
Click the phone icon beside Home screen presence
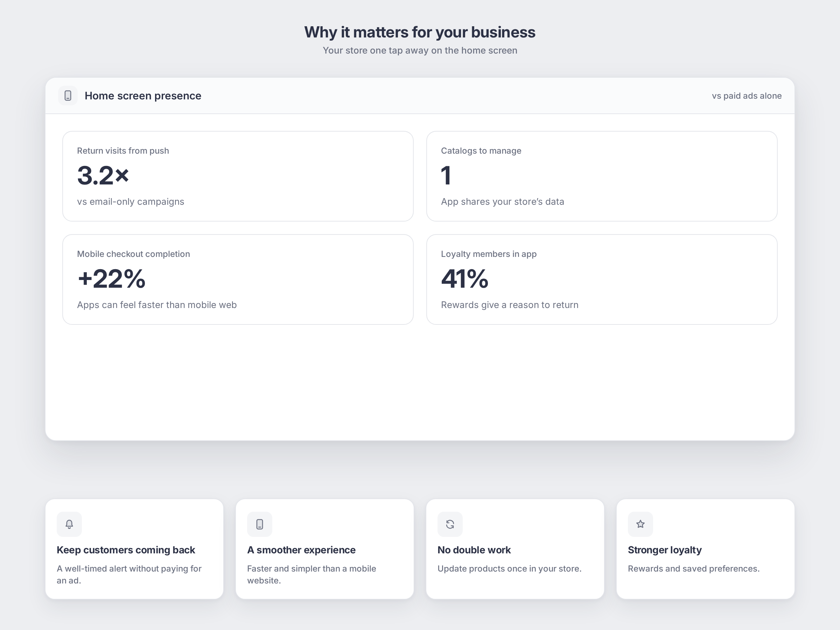point(68,96)
